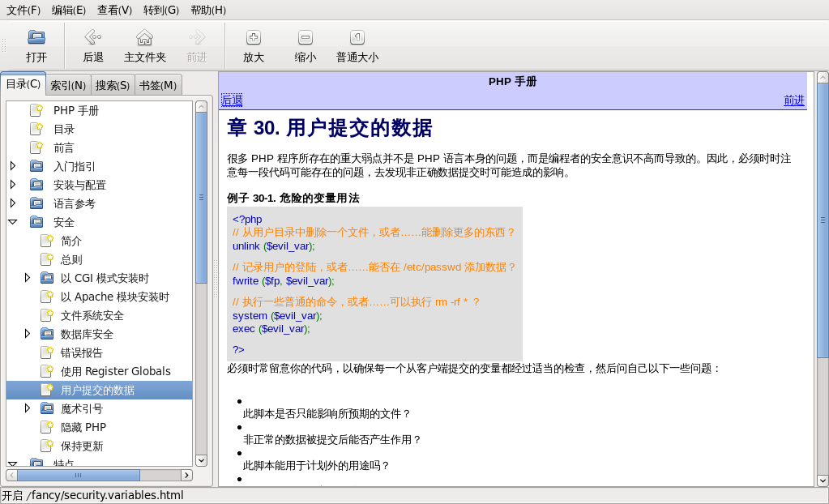Select the highlighted 用户提交的数据 tree row

coord(100,390)
